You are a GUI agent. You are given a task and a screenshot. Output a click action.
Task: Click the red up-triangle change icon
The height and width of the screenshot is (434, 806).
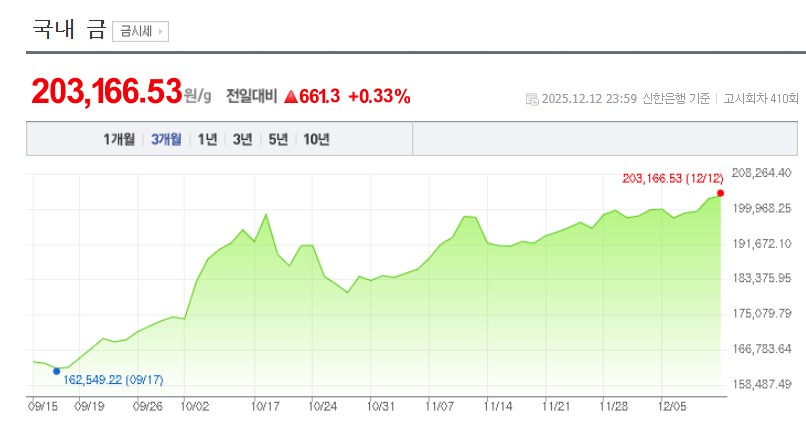click(291, 97)
